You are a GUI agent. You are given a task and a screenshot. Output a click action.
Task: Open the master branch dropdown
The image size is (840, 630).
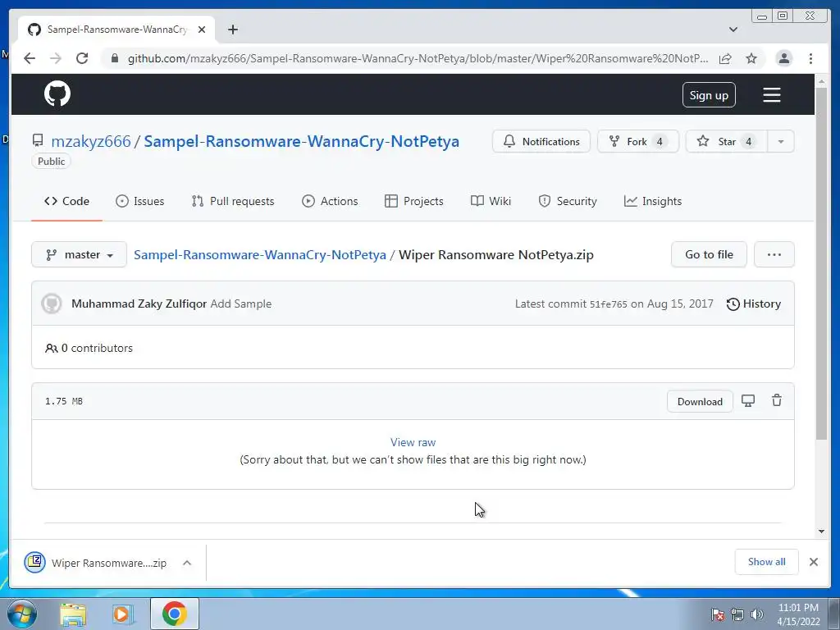[x=80, y=254]
